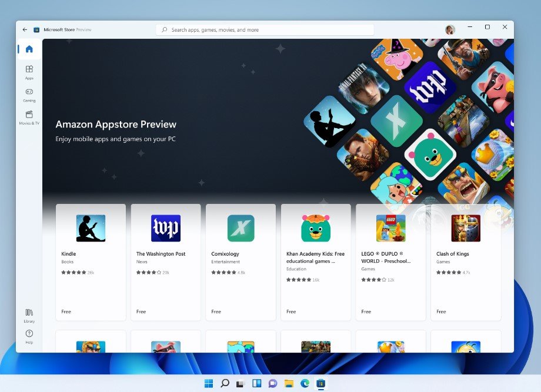This screenshot has height=392, width=541.
Task: Click the Clash of Kings rating 4.7k
Action: coord(453,272)
